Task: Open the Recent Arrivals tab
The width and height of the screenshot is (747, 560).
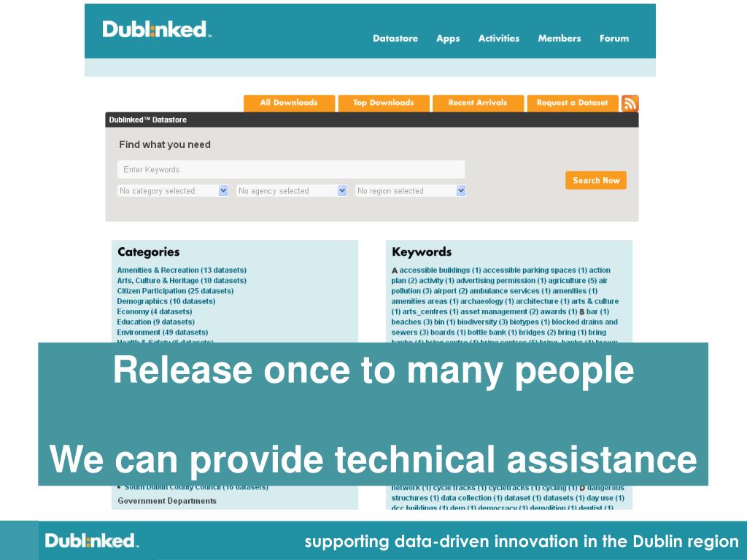Action: pos(478,103)
